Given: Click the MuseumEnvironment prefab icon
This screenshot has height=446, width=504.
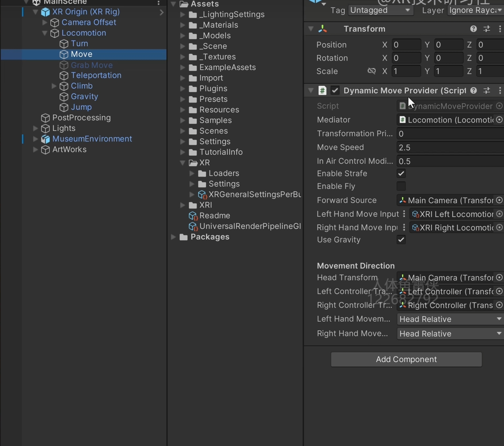Looking at the screenshot, I should (46, 139).
